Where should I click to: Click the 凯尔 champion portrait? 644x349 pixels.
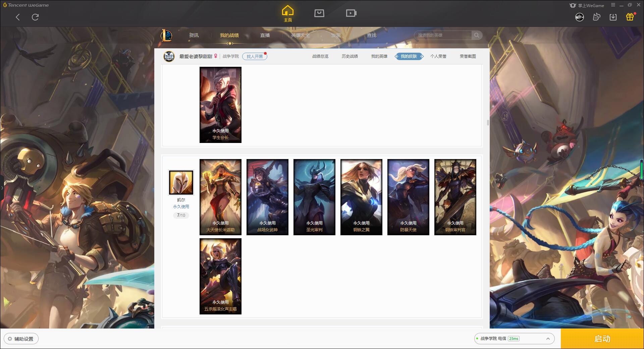click(181, 183)
